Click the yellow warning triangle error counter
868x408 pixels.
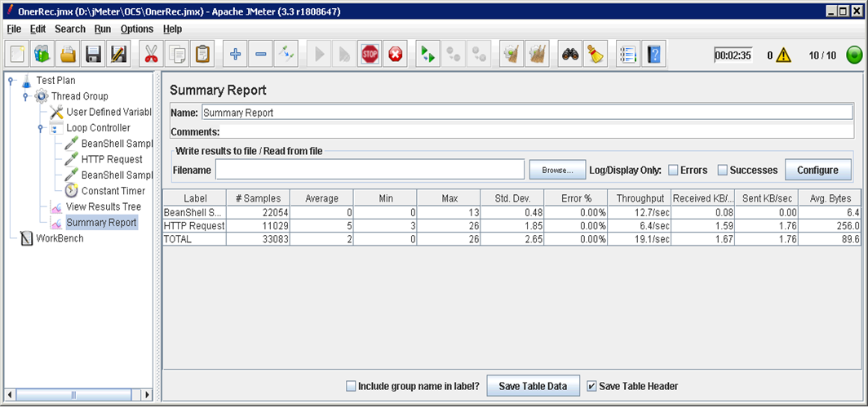click(x=783, y=55)
